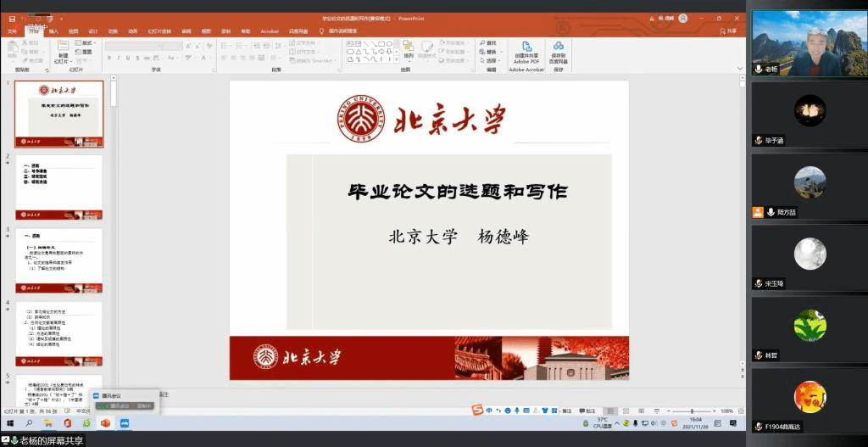This screenshot has height=447, width=868.
Task: Click the Windows Start button
Action: (x=9, y=422)
